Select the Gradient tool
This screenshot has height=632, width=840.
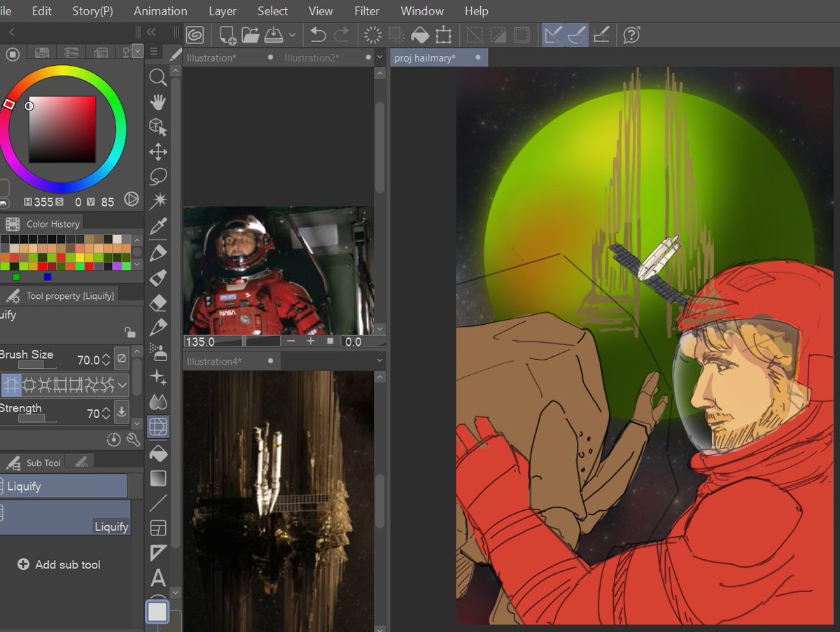pos(158,478)
